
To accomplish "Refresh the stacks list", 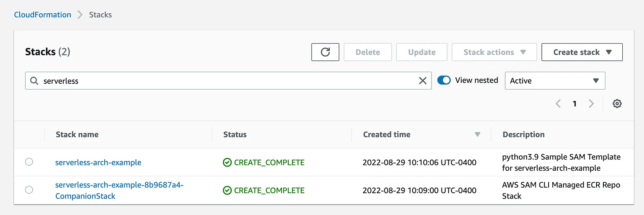I will click(x=325, y=52).
